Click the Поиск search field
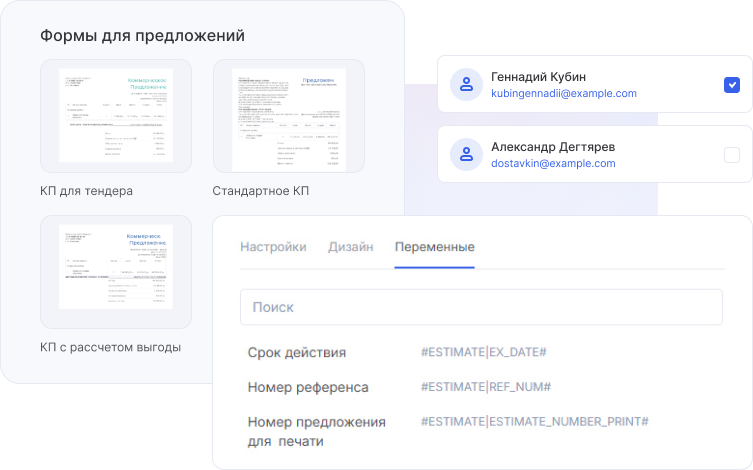 click(481, 307)
